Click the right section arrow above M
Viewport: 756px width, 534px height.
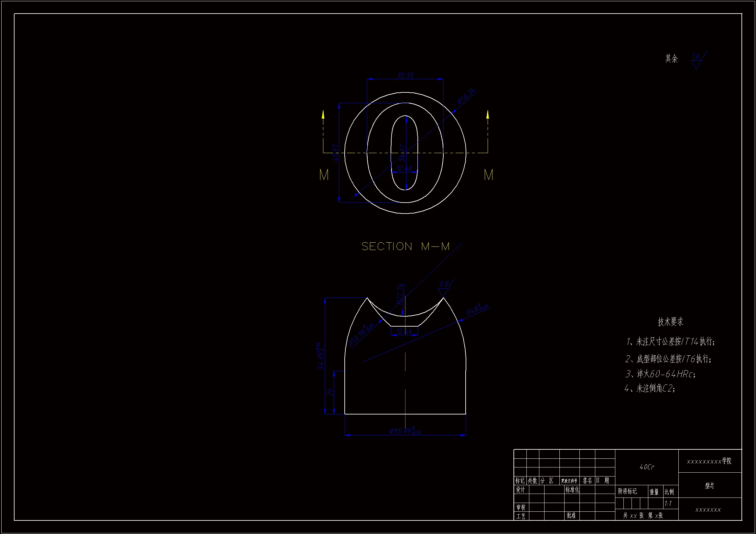coord(487,114)
